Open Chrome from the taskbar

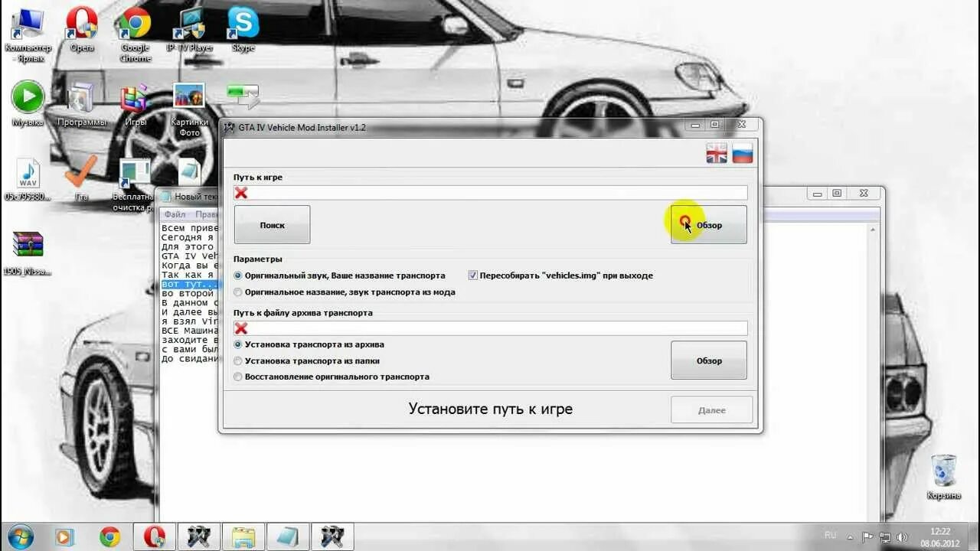coord(109,536)
